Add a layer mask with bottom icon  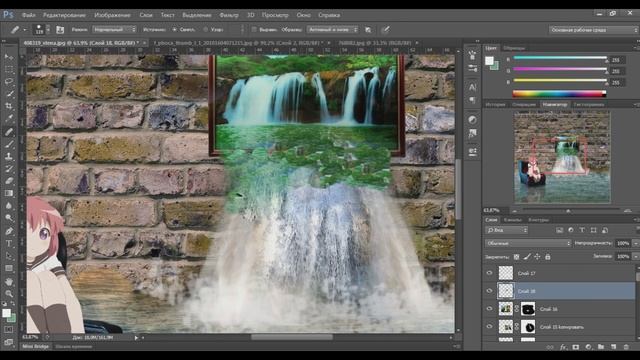(576, 347)
